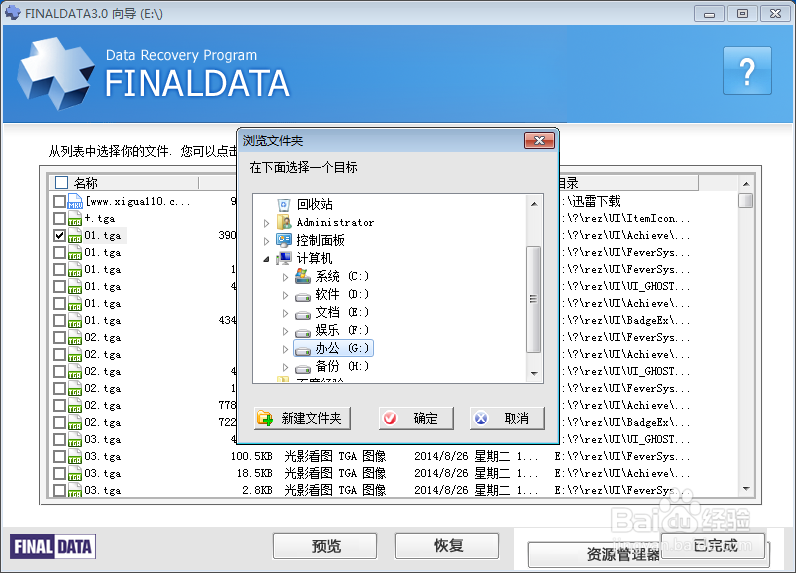Expand the 娱乐 (F:) drive

point(285,331)
